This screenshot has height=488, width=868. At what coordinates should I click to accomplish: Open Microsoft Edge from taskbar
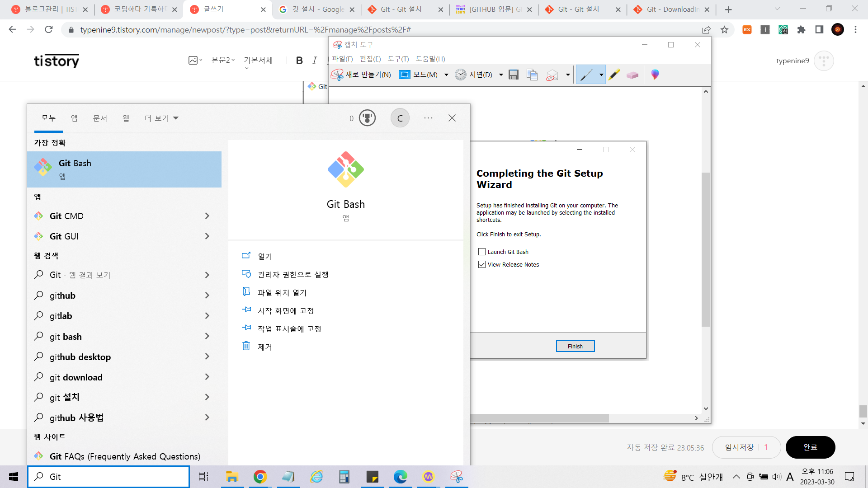[x=400, y=477]
